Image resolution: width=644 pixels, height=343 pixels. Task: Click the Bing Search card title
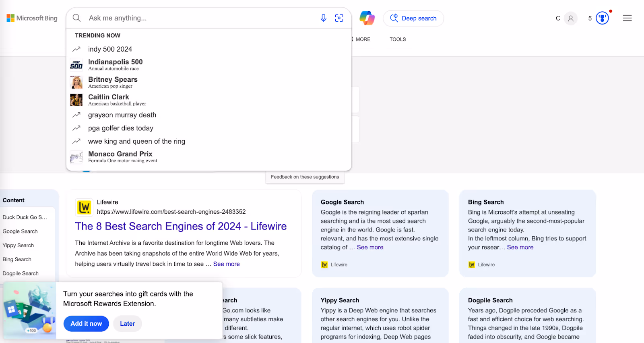486,202
